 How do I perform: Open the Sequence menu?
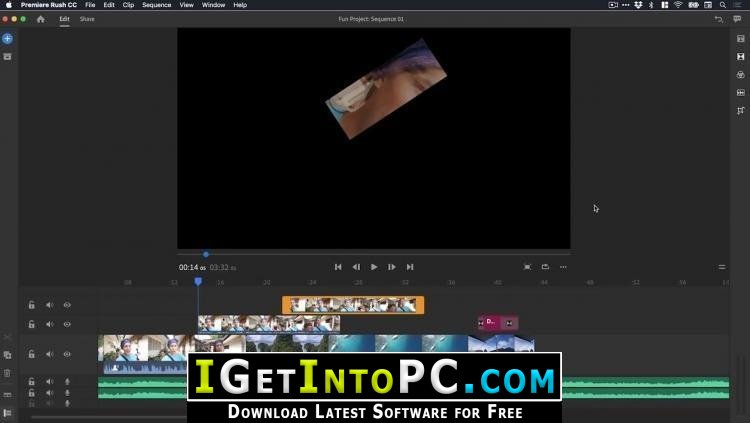[156, 5]
